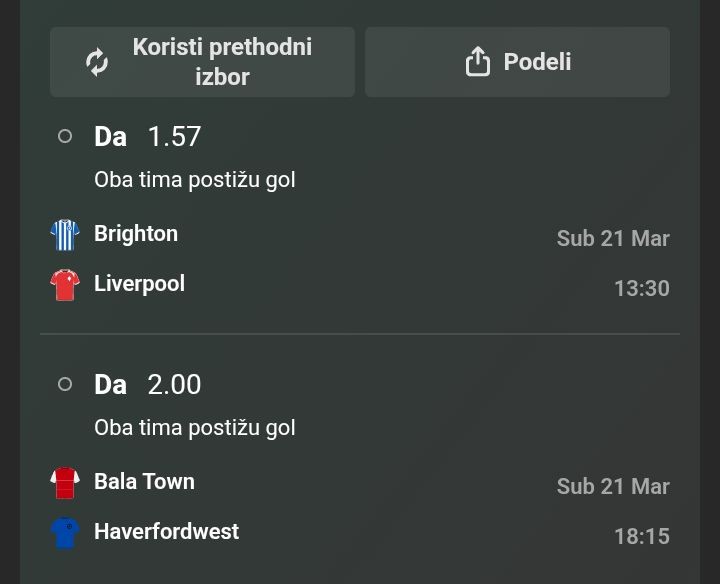Click Haverfordwest's blue jersey icon
The width and height of the screenshot is (720, 584).
[65, 533]
